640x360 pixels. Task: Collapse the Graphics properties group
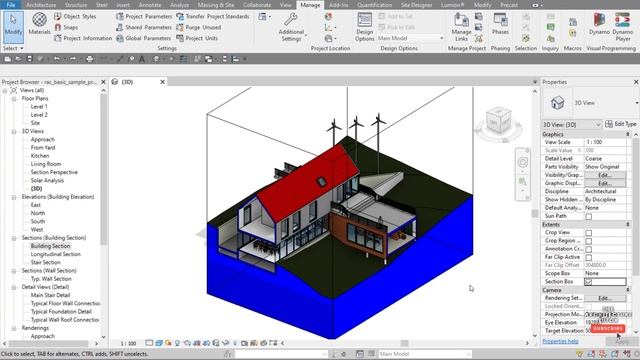(x=628, y=134)
